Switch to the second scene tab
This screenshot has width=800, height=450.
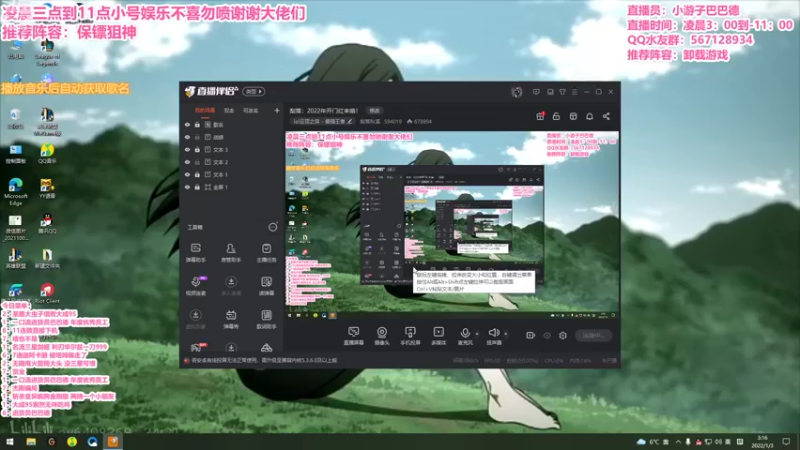(229, 110)
